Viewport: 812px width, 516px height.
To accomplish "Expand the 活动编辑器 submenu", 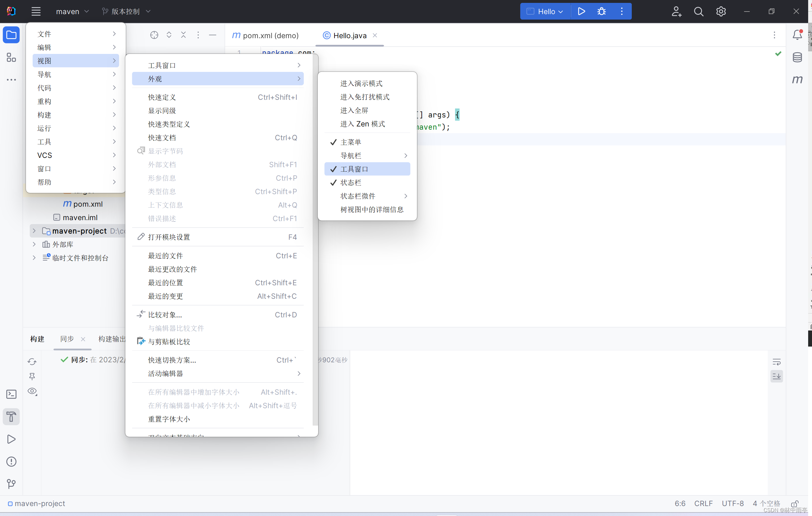I will click(218, 374).
